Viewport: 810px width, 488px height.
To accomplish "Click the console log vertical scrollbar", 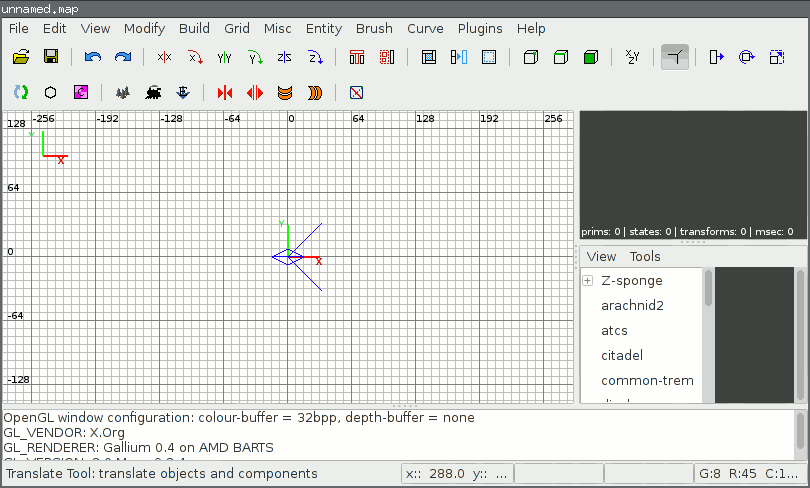I will (x=800, y=432).
